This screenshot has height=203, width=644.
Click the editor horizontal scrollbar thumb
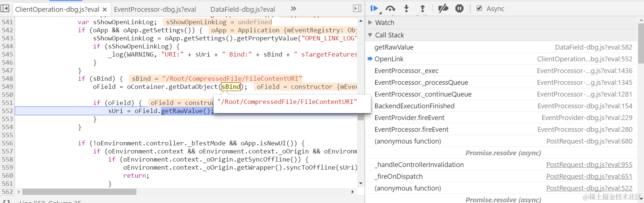pos(79,192)
